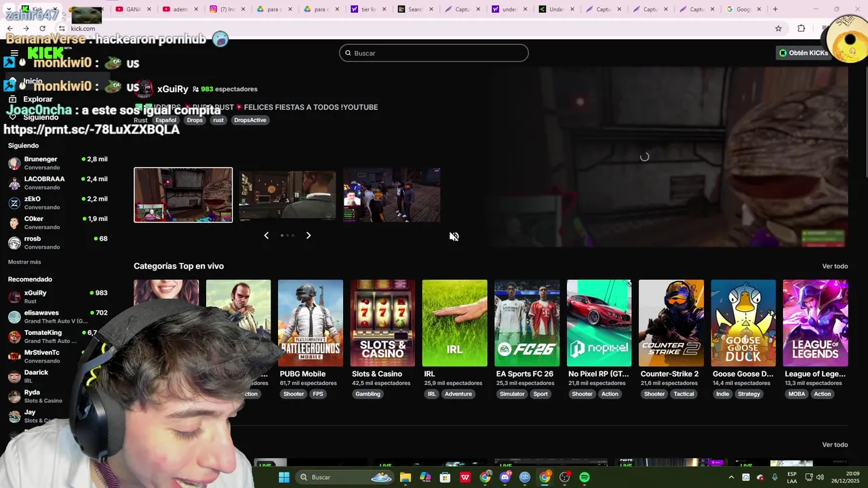Switch to the GANA browser tab
This screenshot has width=868, height=488.
(132, 9)
